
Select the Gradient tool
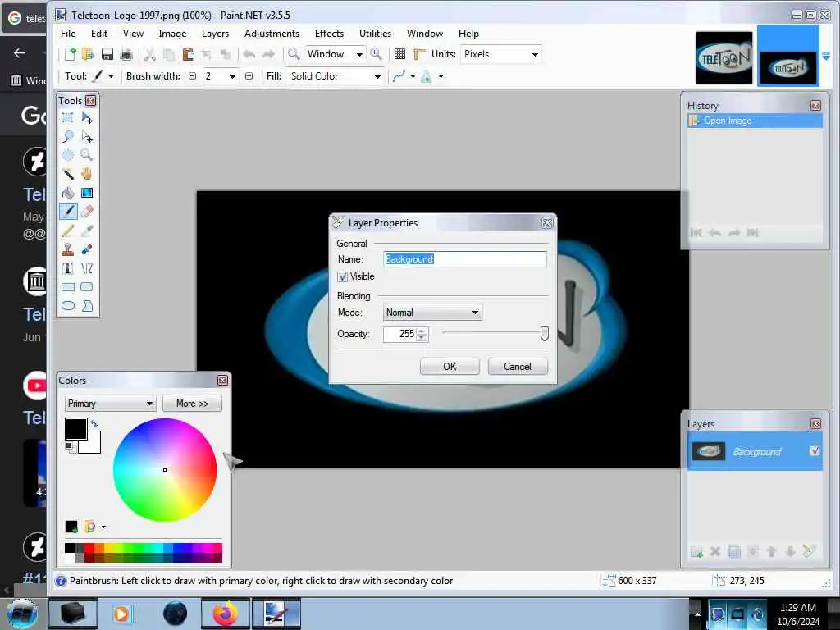coord(87,193)
